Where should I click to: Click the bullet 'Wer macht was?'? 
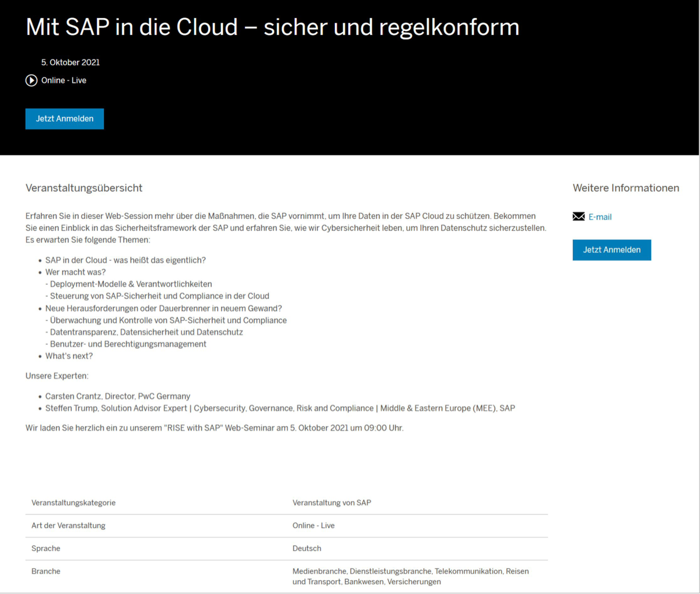pyautogui.click(x=75, y=272)
